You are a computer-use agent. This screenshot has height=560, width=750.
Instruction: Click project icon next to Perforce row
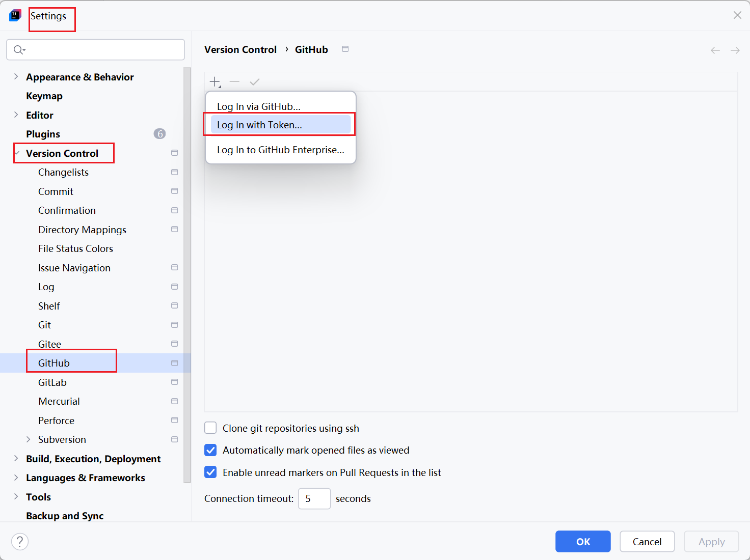click(174, 420)
